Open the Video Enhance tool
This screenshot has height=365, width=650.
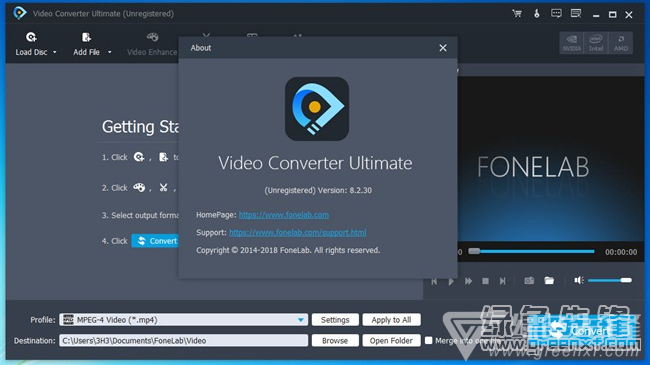point(152,44)
